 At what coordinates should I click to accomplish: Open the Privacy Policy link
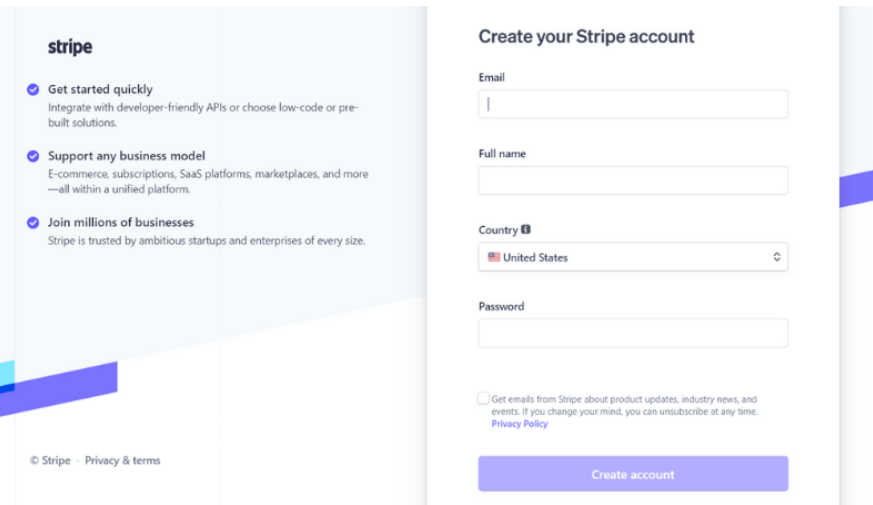tap(519, 424)
